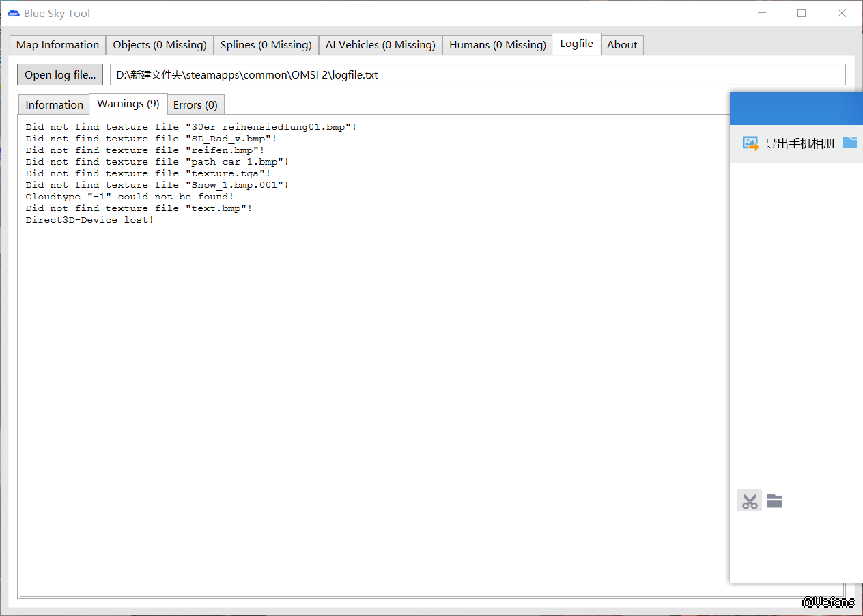Click the 导出手机相册 export album icon
Screen dimensions: 863x616
[x=750, y=143]
